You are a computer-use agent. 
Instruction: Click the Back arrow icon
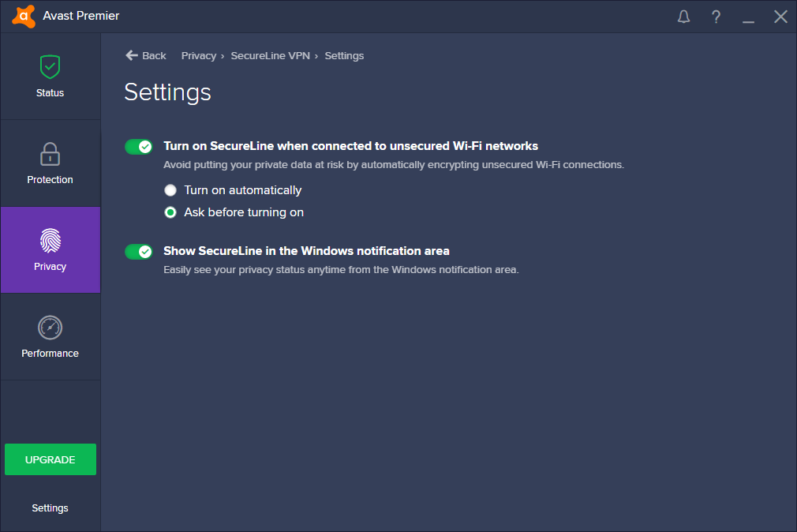tap(132, 55)
